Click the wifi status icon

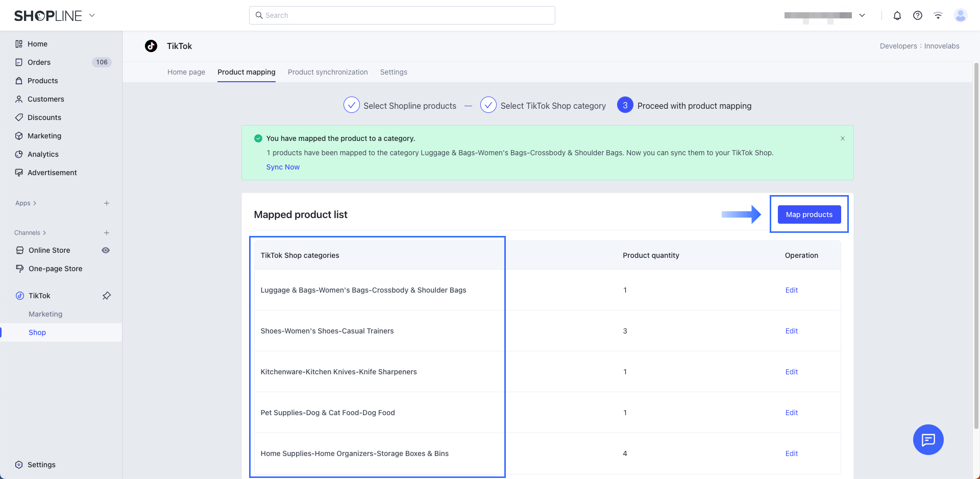point(938,15)
